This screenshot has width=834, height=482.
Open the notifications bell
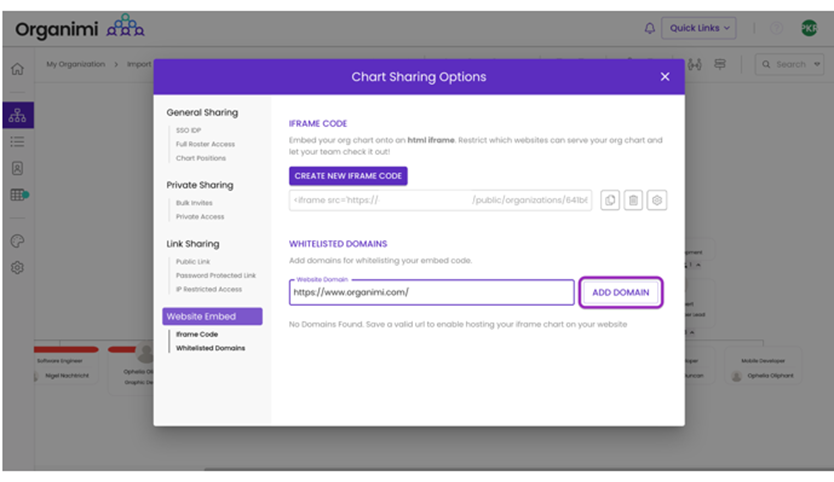[x=650, y=28]
